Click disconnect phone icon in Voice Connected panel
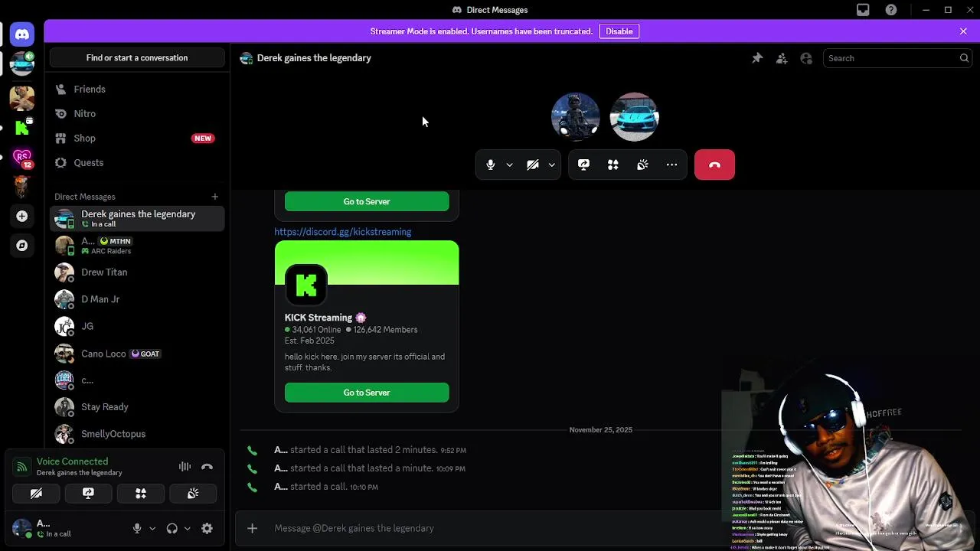The height and width of the screenshot is (551, 980). 207,467
